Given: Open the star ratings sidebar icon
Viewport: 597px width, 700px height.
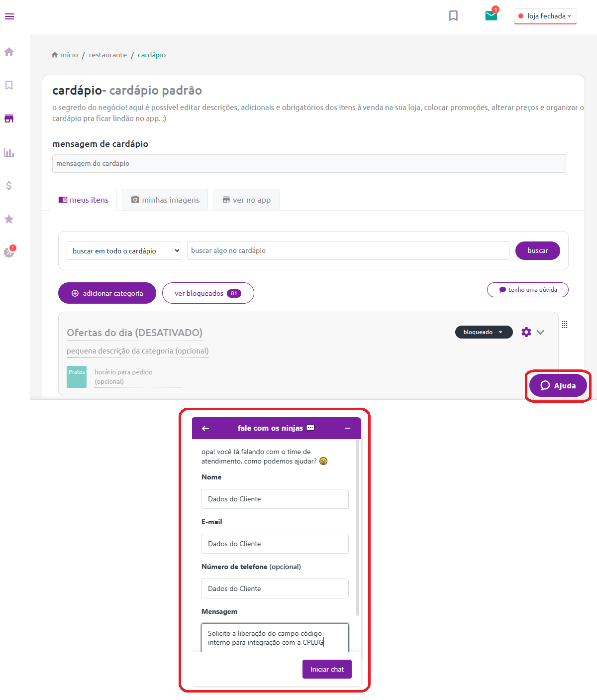Looking at the screenshot, I should 9,219.
